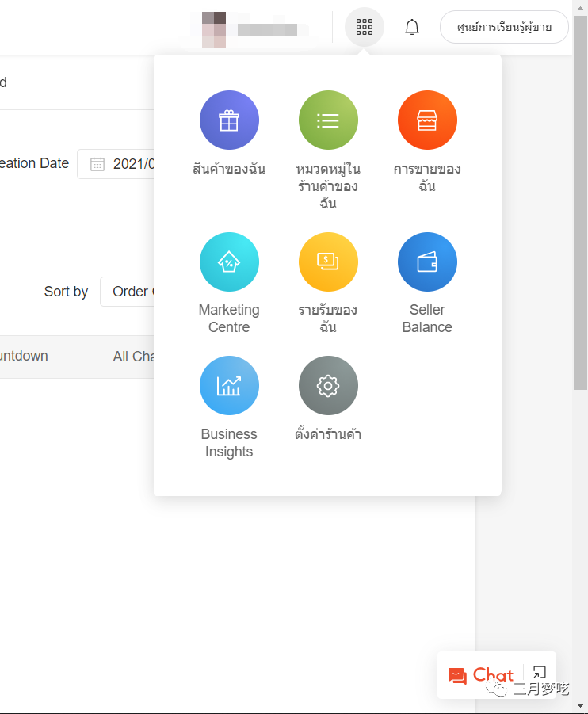Viewport: 588px width, 714px height.
Task: Open the Marketing Centre icon
Action: 229,262
